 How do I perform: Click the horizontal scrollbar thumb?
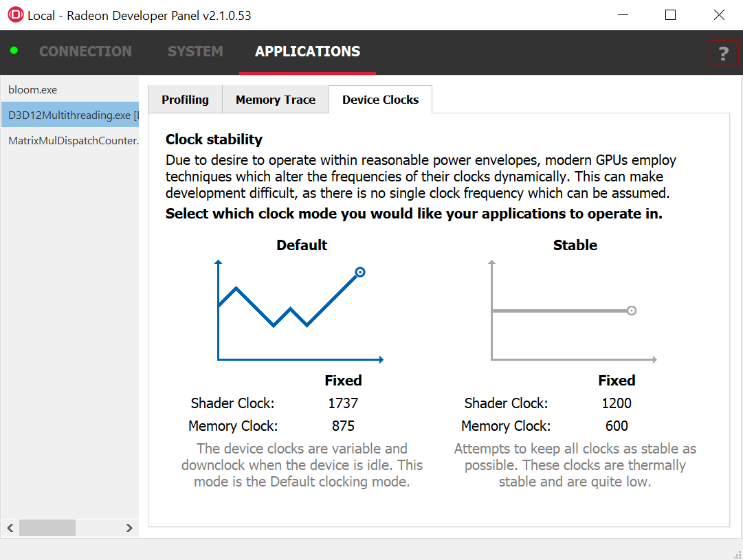[x=47, y=528]
